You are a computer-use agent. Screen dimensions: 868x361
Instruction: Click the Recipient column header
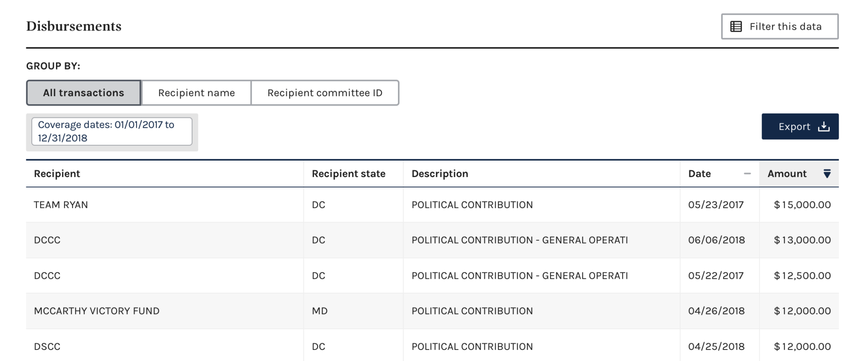click(57, 174)
